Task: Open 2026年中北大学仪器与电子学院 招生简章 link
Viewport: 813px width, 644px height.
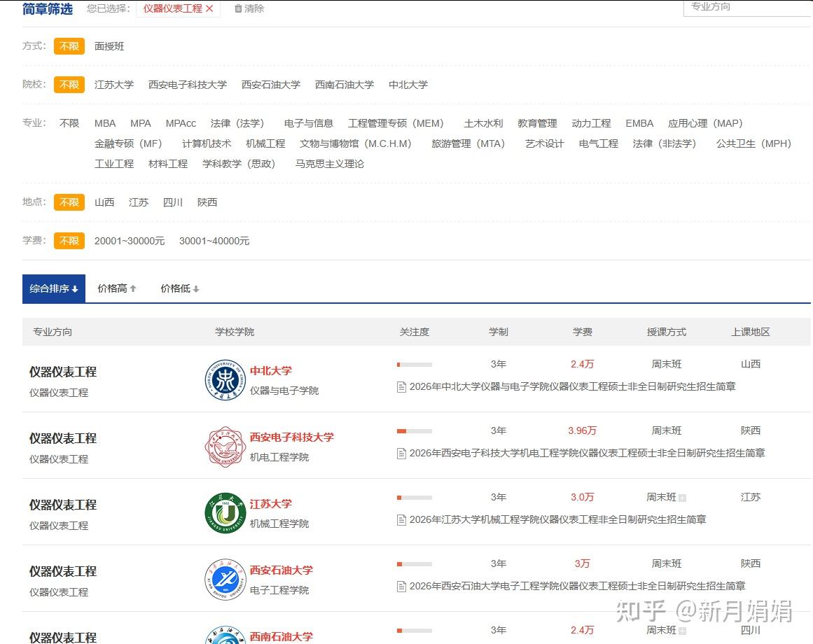Action: tap(572, 386)
